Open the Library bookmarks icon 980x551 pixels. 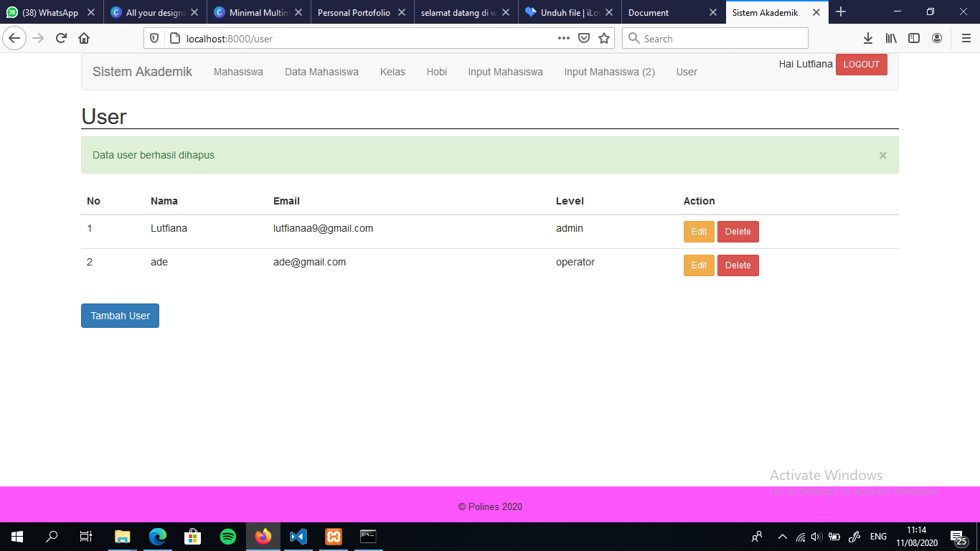[891, 39]
